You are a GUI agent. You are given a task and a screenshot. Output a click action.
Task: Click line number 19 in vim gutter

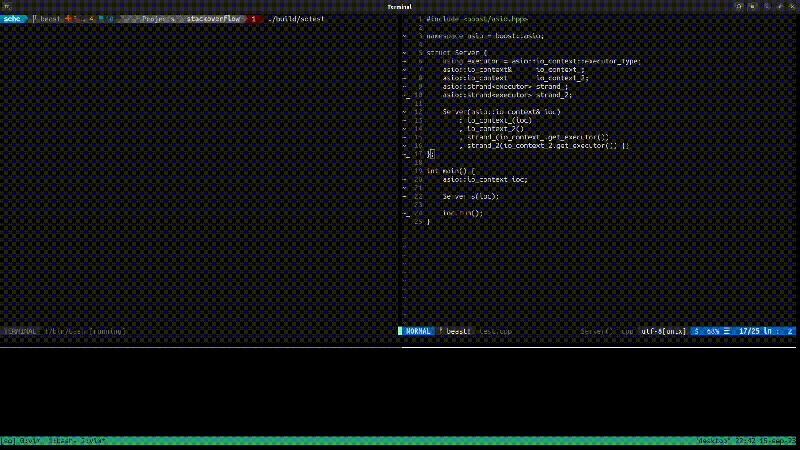[x=418, y=171]
